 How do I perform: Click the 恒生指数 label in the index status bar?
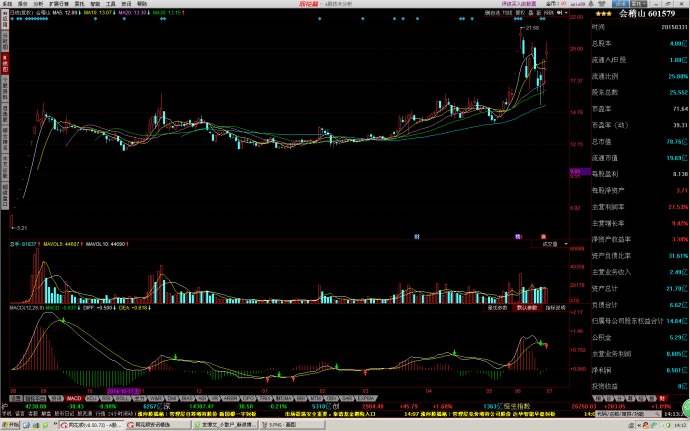coord(517,406)
